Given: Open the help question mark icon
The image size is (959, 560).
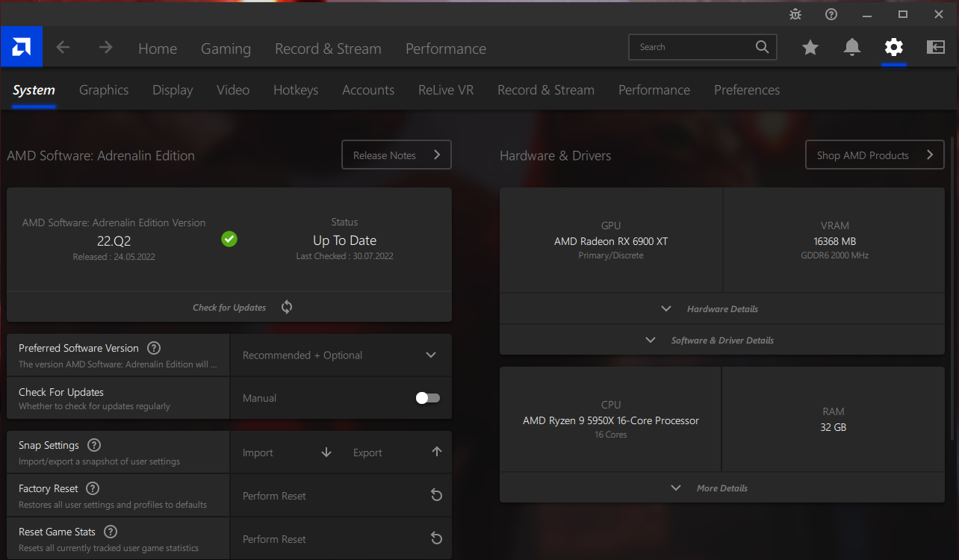Looking at the screenshot, I should (x=831, y=14).
